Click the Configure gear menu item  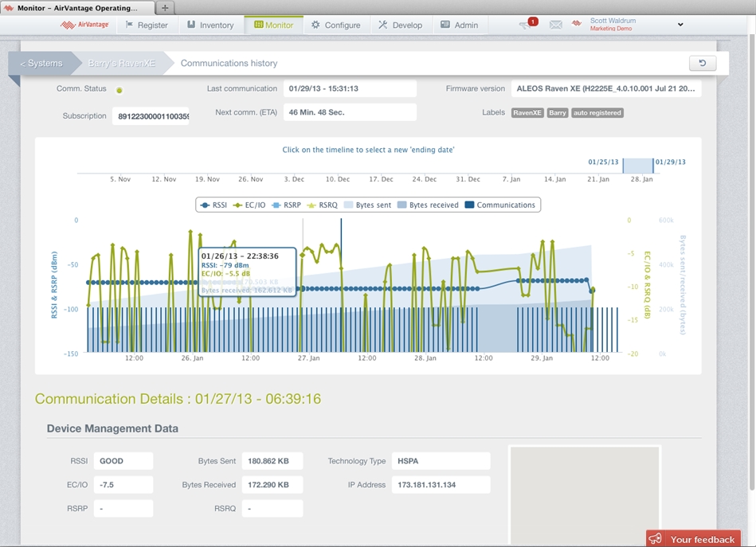click(x=335, y=25)
